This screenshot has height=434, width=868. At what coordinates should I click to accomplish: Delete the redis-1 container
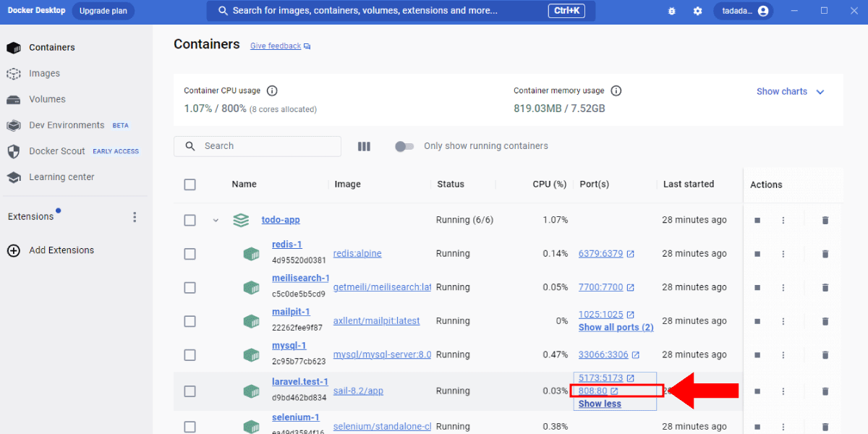pos(825,254)
